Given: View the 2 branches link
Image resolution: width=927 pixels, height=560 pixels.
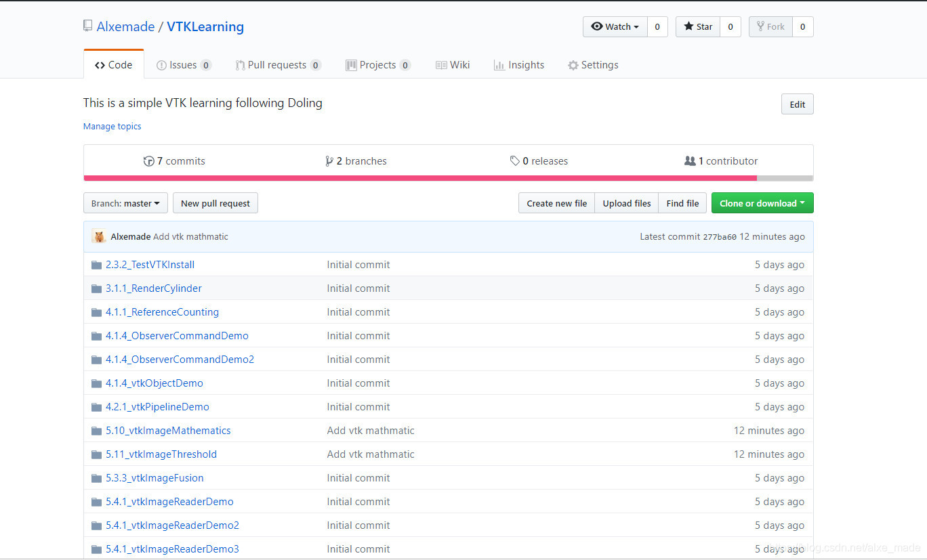Looking at the screenshot, I should tap(356, 161).
